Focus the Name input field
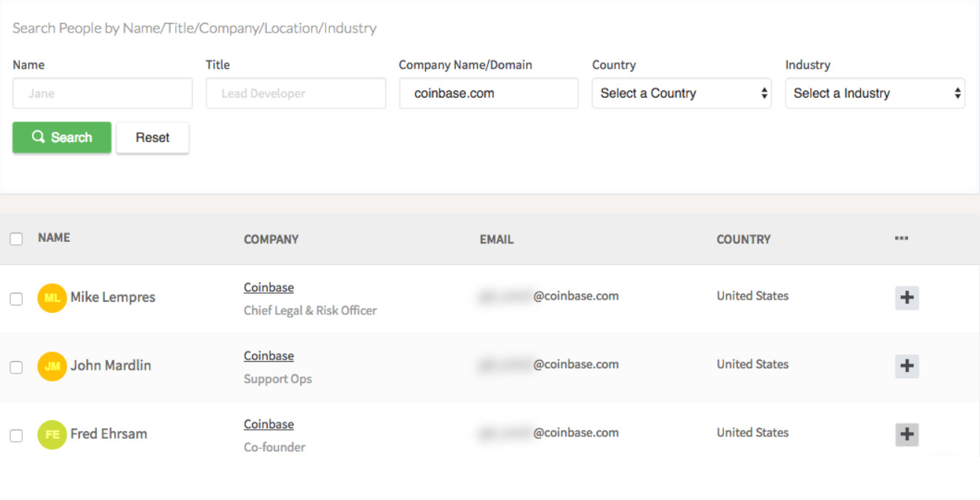 pos(103,93)
